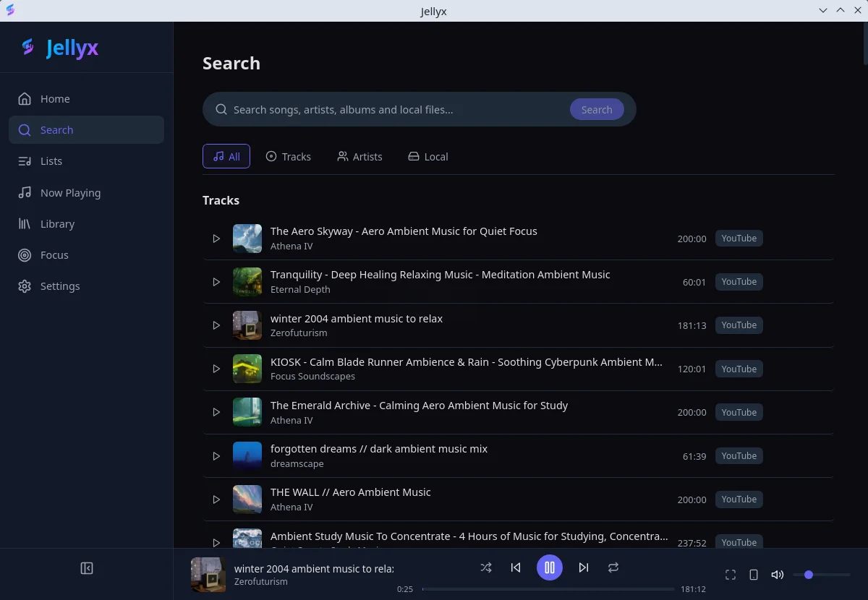Select the All filter tab
The image size is (868, 600).
click(x=226, y=156)
